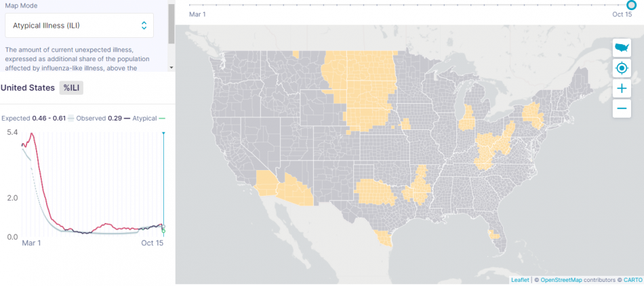
Task: Click the dropdown chevrons beside Atypical Illness
Action: point(144,26)
